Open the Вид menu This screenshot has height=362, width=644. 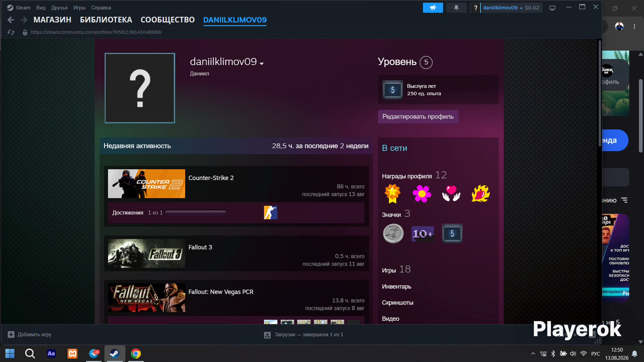[x=41, y=8]
